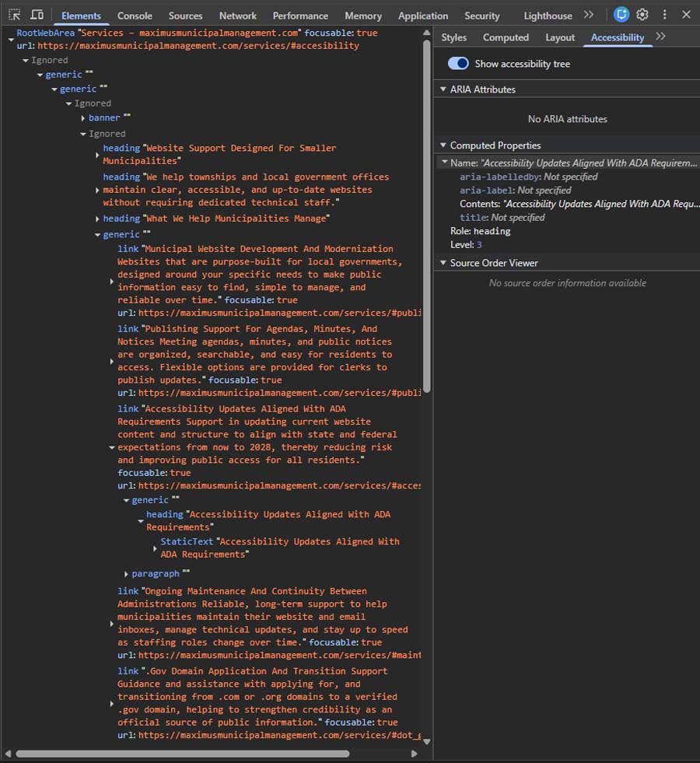Click the blue AI assistance icon
This screenshot has height=763, width=700.
[x=621, y=15]
